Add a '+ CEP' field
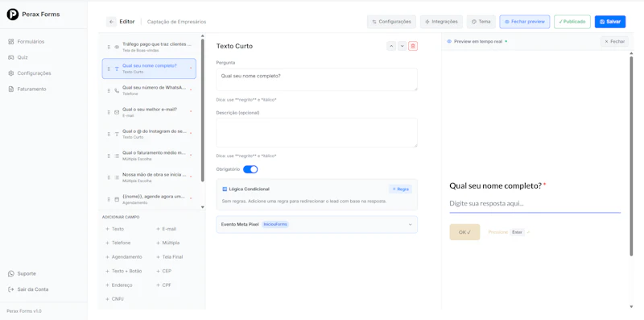Image resolution: width=644 pixels, height=320 pixels. 164,271
